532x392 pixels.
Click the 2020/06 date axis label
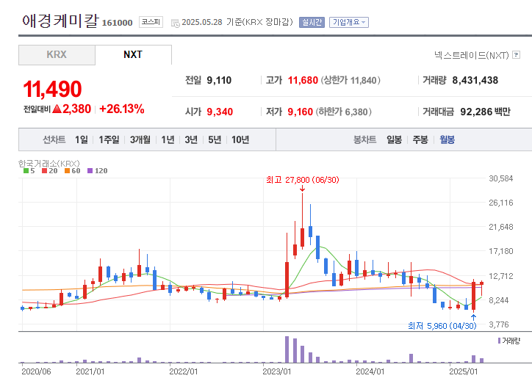[36, 371]
